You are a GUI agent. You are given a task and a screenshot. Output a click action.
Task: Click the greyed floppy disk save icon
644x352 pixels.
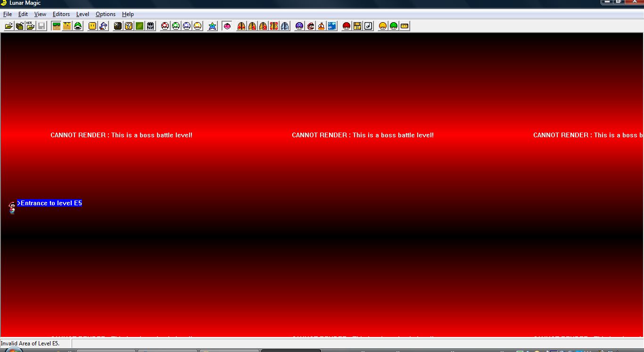[41, 26]
